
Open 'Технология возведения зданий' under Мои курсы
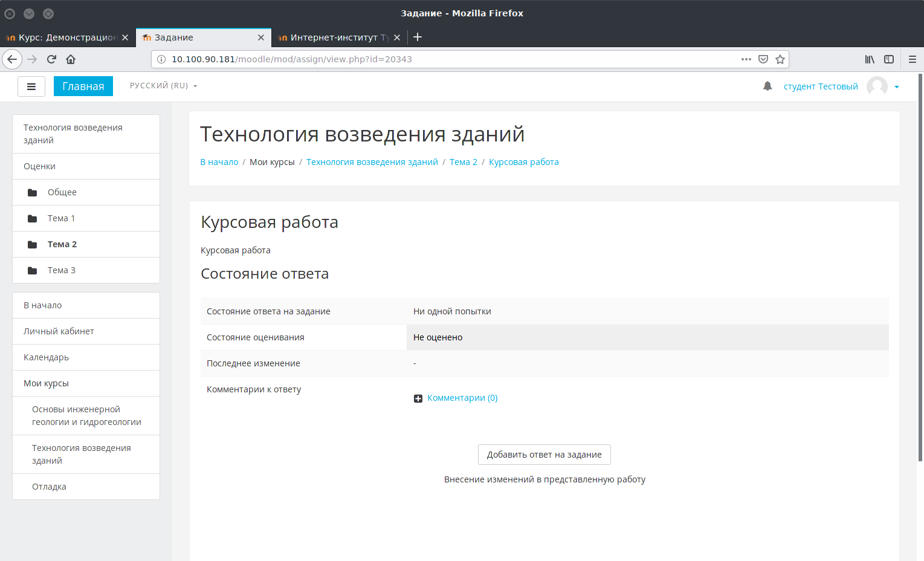click(86, 455)
